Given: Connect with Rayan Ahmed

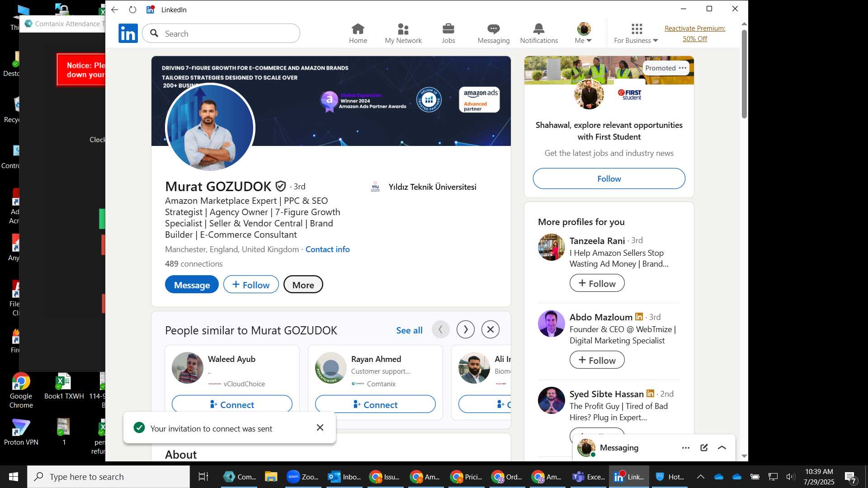Looking at the screenshot, I should 375,404.
